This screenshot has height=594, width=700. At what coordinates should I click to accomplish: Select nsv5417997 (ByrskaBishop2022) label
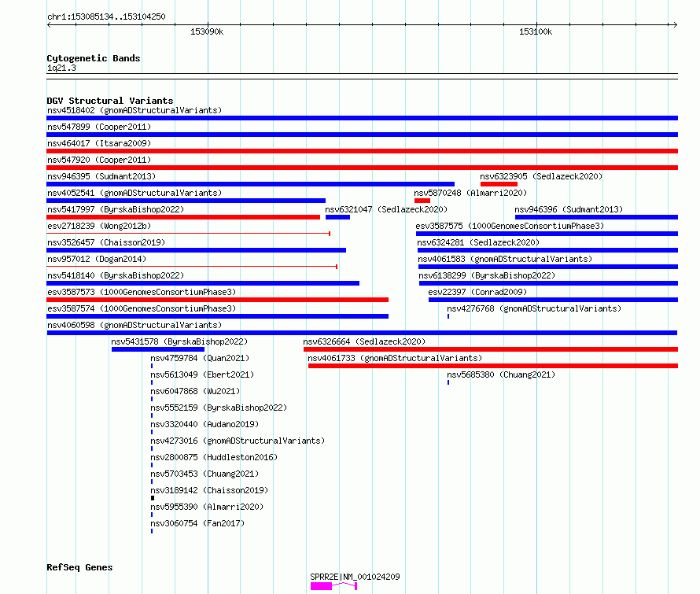[116, 209]
